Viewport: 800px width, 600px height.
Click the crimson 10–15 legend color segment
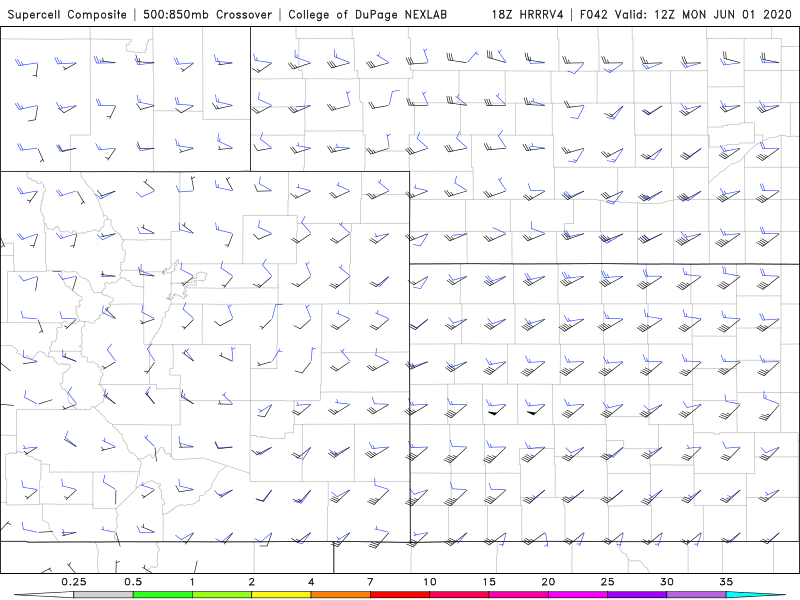[x=459, y=595]
